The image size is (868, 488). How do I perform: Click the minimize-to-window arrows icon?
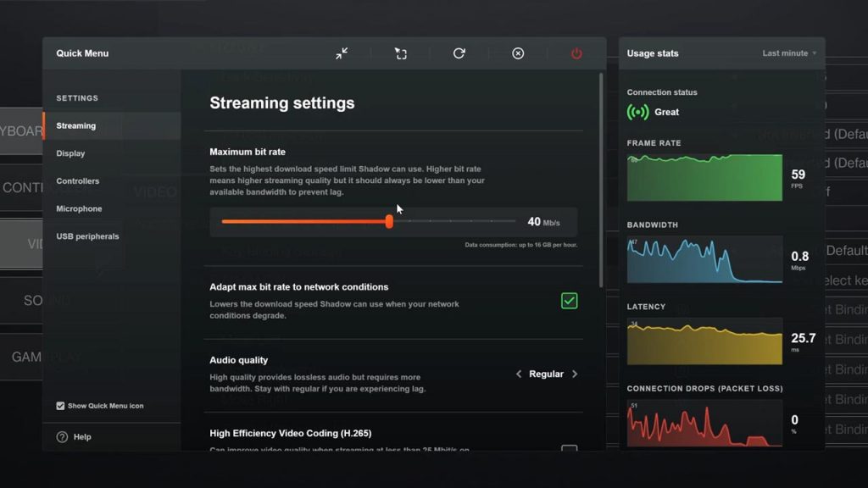pos(342,53)
